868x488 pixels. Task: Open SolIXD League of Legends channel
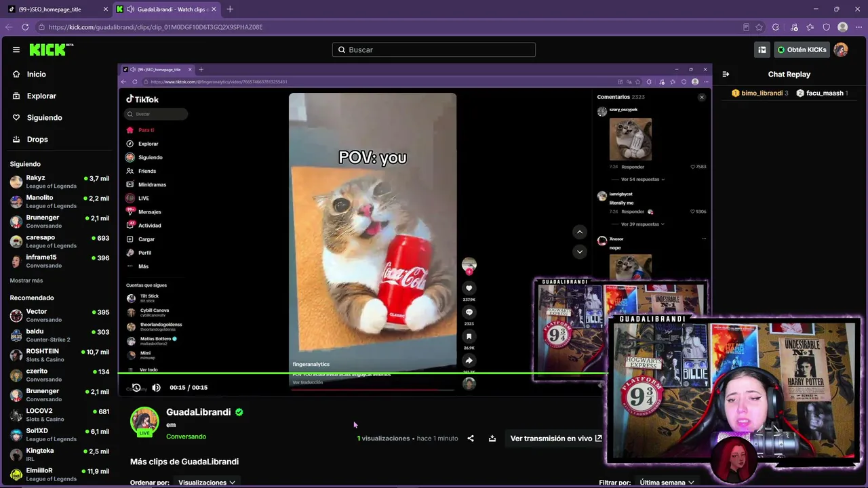tap(60, 434)
